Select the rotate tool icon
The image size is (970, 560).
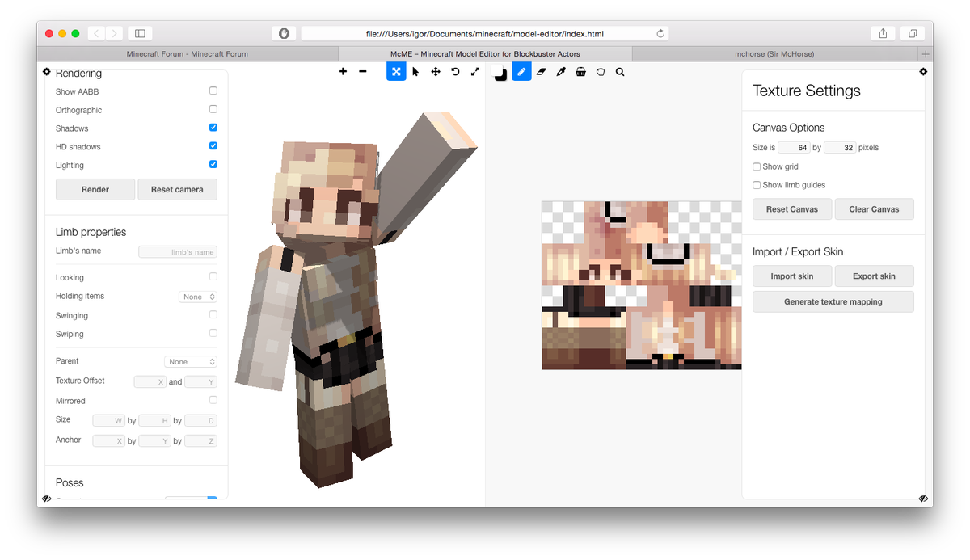(x=455, y=72)
